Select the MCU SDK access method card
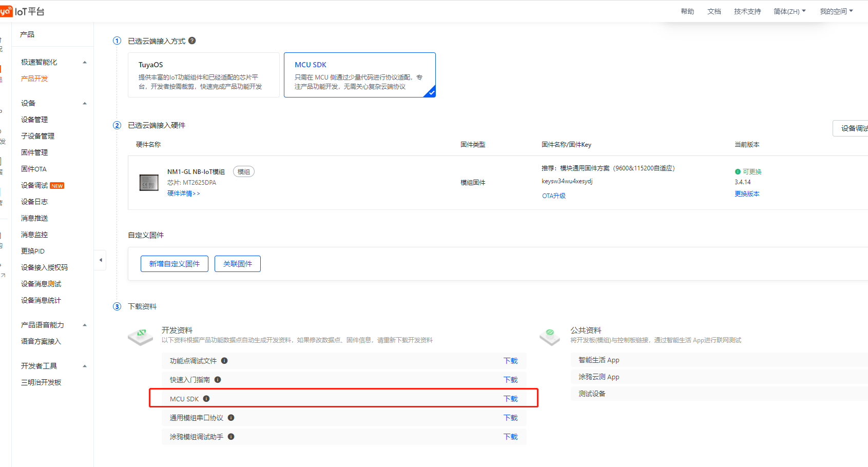Viewport: 868px width, 467px height. pos(360,75)
